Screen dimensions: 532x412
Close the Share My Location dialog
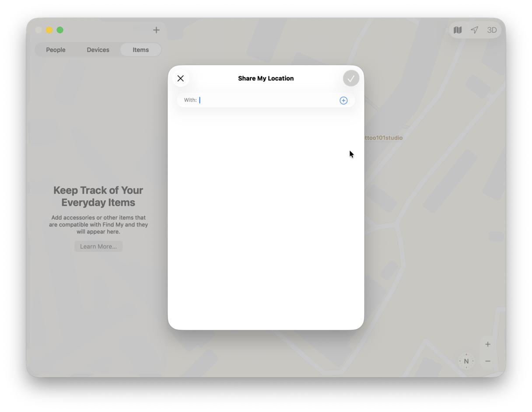pos(181,78)
